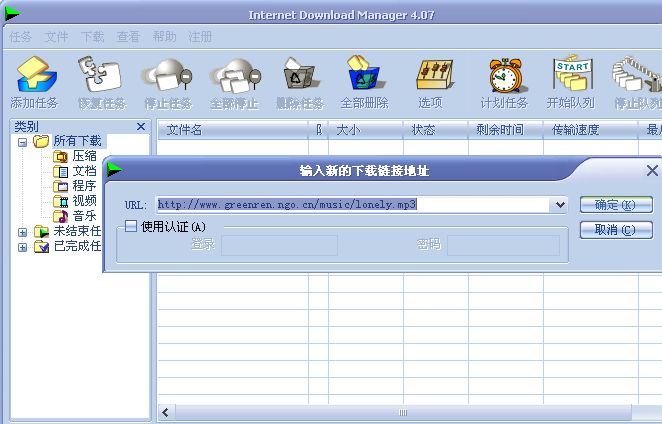The image size is (662, 424).
Task: Click the left arrow of the horizontal scrollbar
Action: 166,413
